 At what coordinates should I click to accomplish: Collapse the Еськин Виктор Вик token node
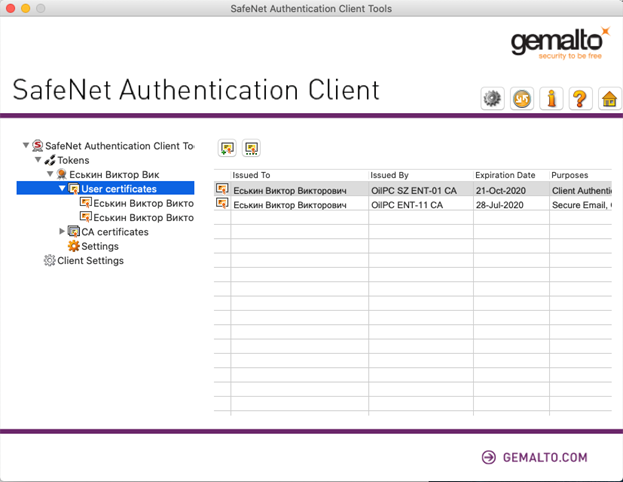[50, 174]
